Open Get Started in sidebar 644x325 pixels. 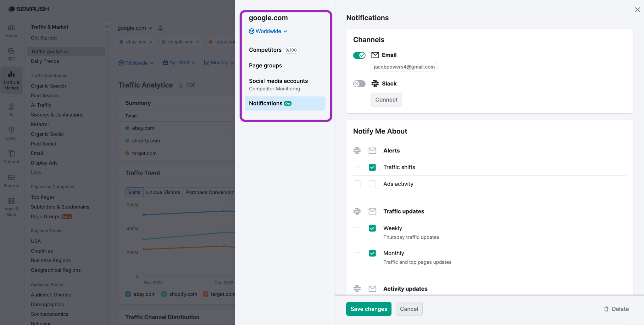pyautogui.click(x=44, y=38)
